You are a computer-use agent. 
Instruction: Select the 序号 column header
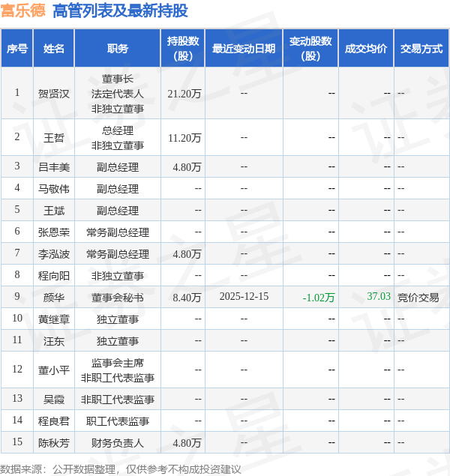17,48
